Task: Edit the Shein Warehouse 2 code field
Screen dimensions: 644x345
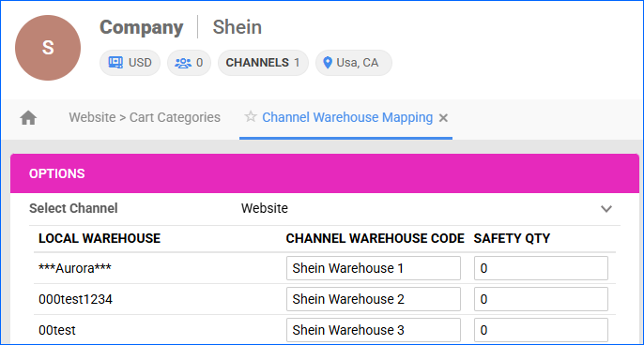Action: coord(374,299)
